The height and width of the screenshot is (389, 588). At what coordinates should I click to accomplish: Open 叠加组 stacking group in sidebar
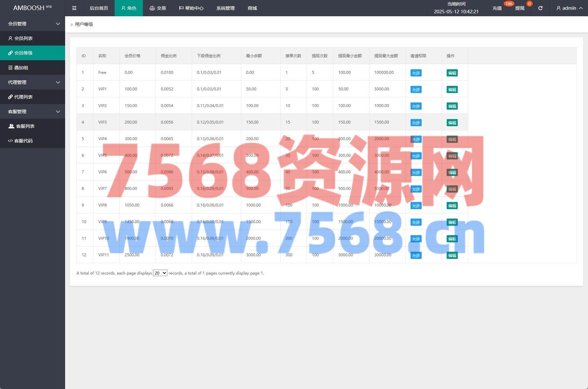21,68
